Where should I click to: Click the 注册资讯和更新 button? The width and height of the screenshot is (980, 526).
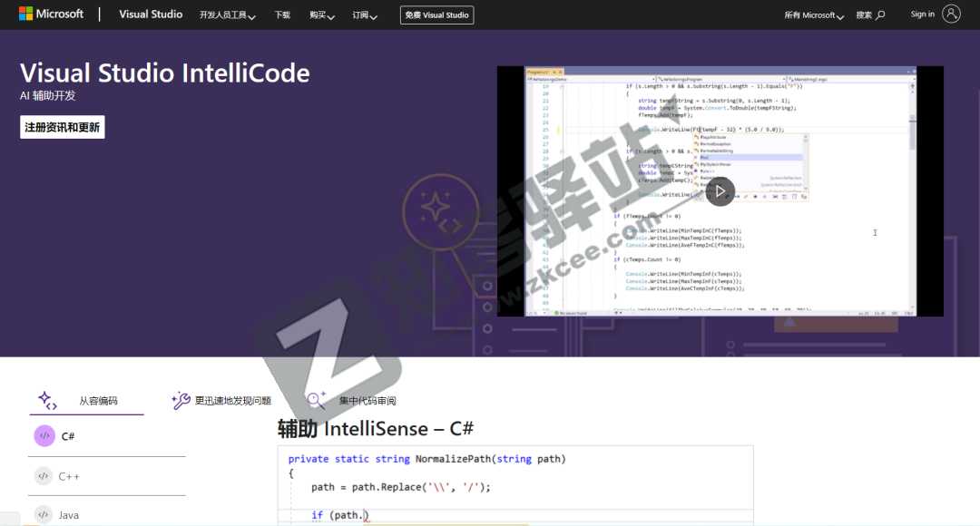61,126
